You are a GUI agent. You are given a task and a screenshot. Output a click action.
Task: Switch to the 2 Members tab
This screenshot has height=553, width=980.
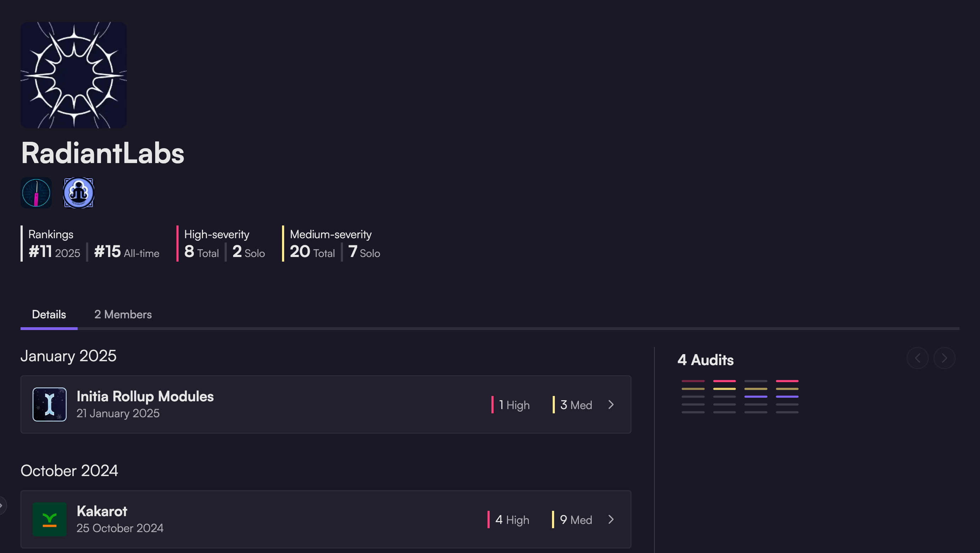click(x=123, y=314)
